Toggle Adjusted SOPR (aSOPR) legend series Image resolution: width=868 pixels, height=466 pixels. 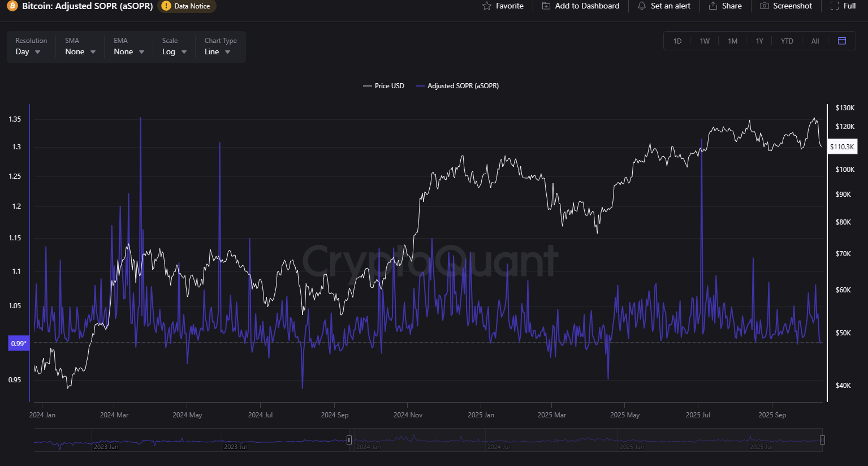457,86
